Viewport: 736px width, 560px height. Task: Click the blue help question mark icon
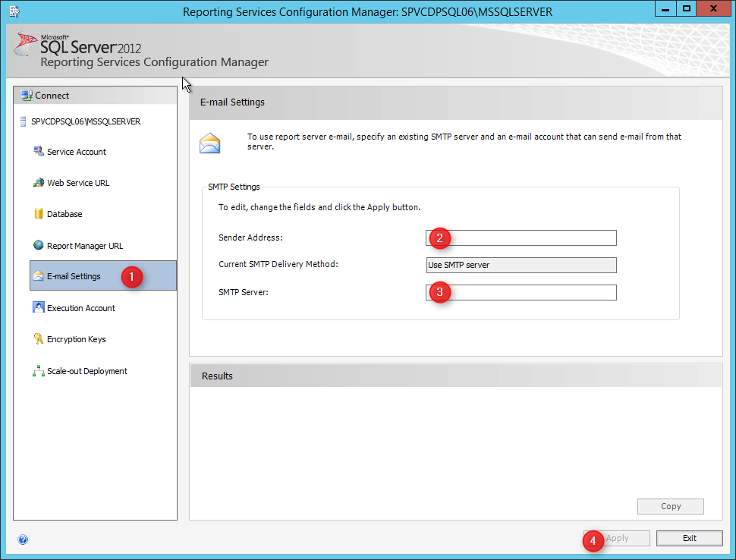[x=23, y=540]
